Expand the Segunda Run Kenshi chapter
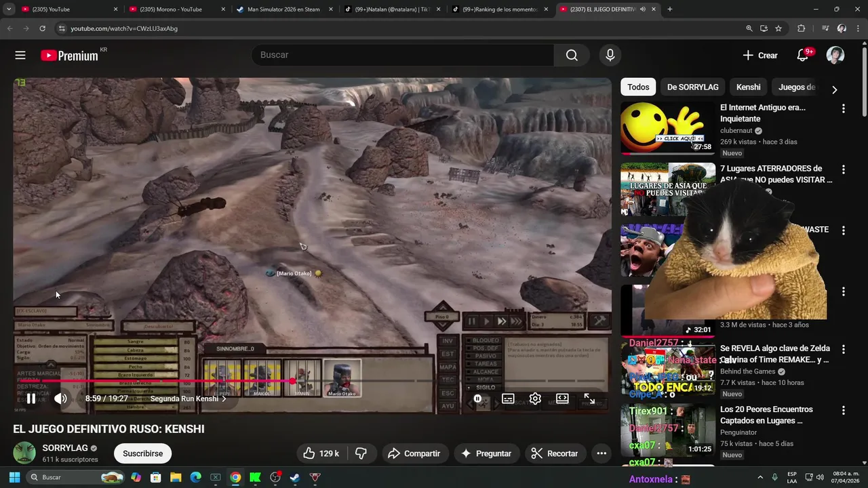868x488 pixels. coord(188,399)
